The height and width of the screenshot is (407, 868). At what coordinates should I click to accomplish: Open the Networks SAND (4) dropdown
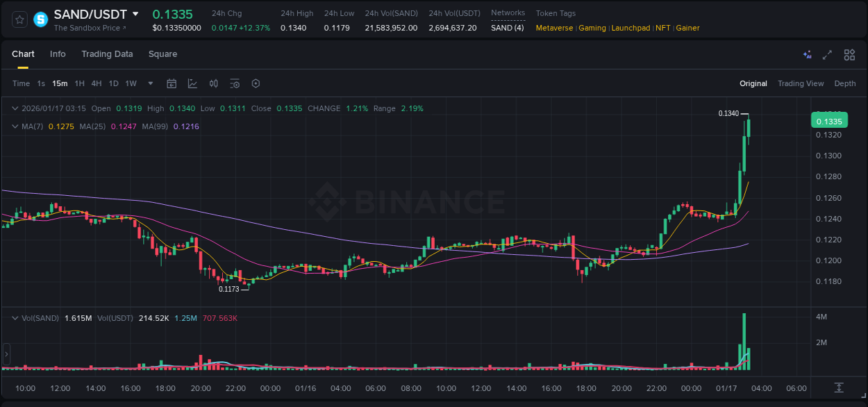click(x=508, y=28)
